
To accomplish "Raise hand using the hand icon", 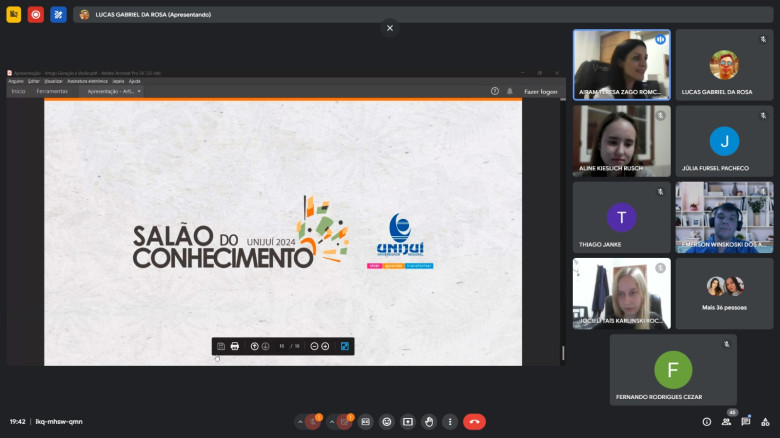I will tap(428, 422).
